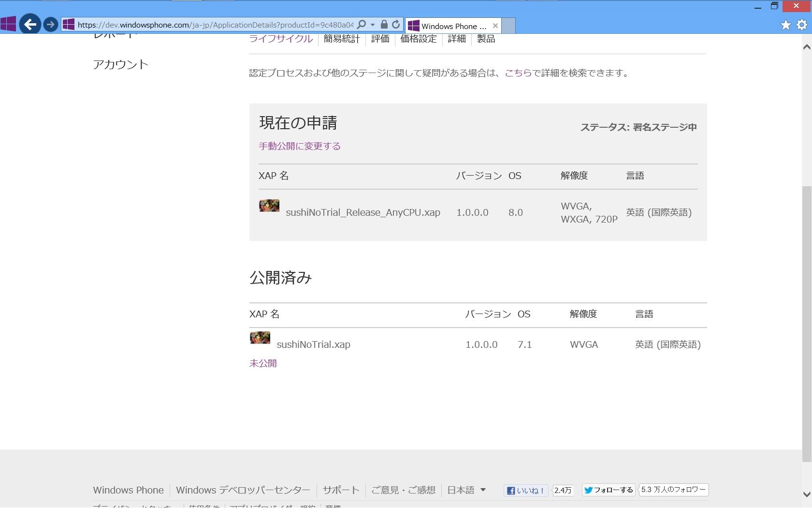Screen dimensions: 812x508
Task: Click the 未公開 link
Action: [263, 363]
